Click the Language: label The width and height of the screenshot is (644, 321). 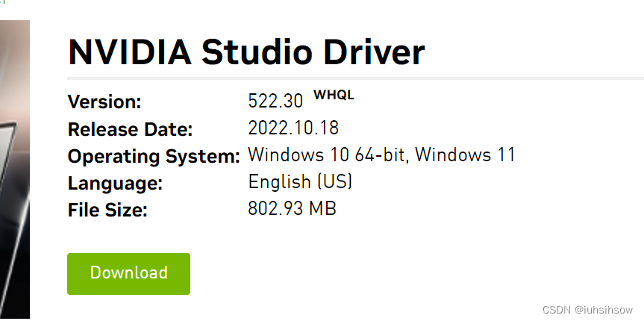pos(116,184)
